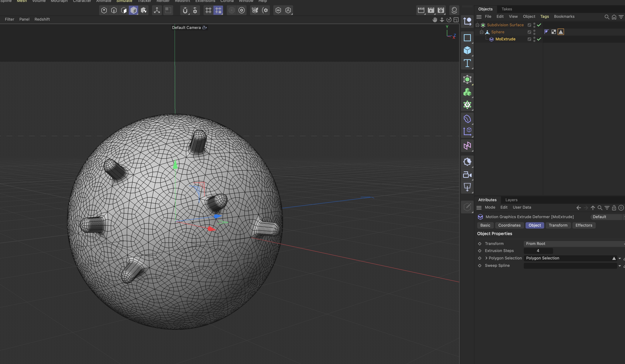The height and width of the screenshot is (364, 625).
Task: Switch to the Effectors tab
Action: pyautogui.click(x=584, y=225)
